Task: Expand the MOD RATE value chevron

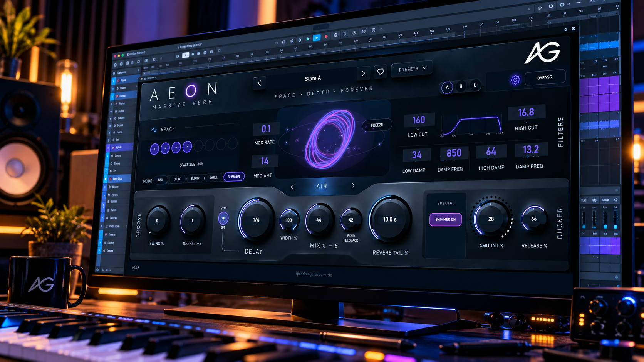Action: [264, 137]
